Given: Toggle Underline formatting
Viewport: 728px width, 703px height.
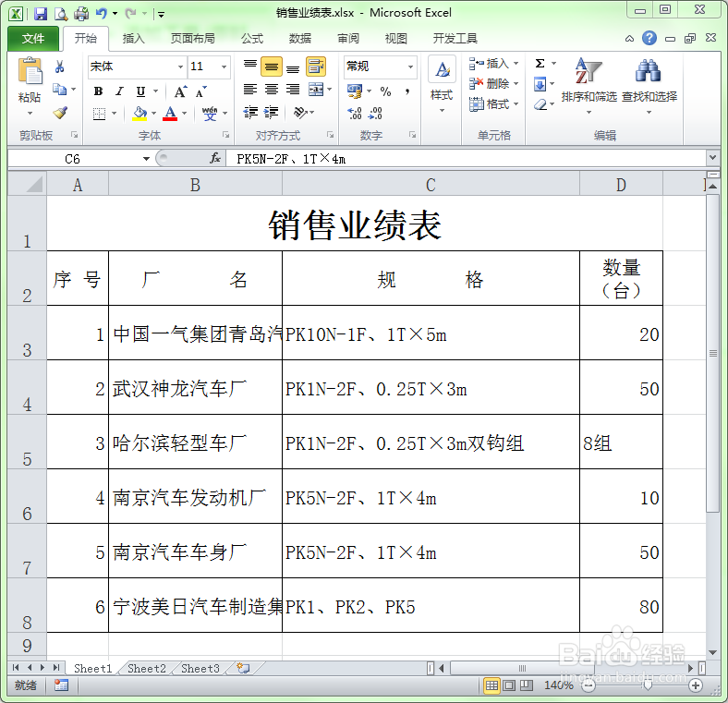Looking at the screenshot, I should tap(140, 91).
